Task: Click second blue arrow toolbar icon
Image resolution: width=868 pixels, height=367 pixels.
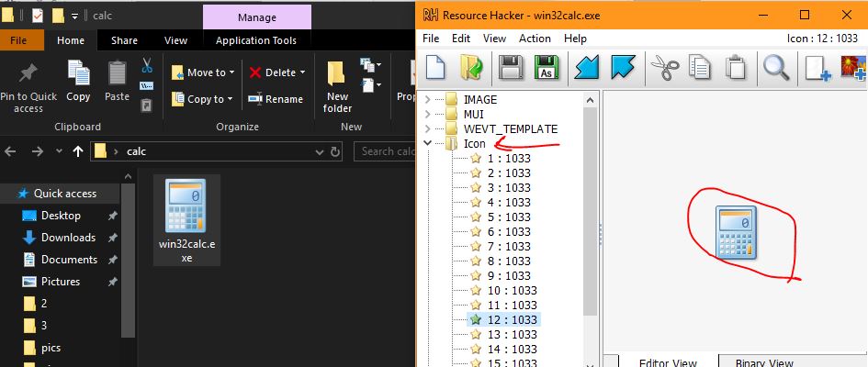Action: click(x=624, y=68)
